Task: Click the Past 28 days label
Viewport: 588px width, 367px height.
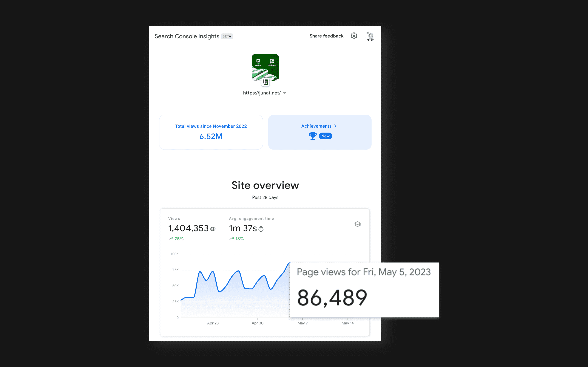Action: point(265,197)
